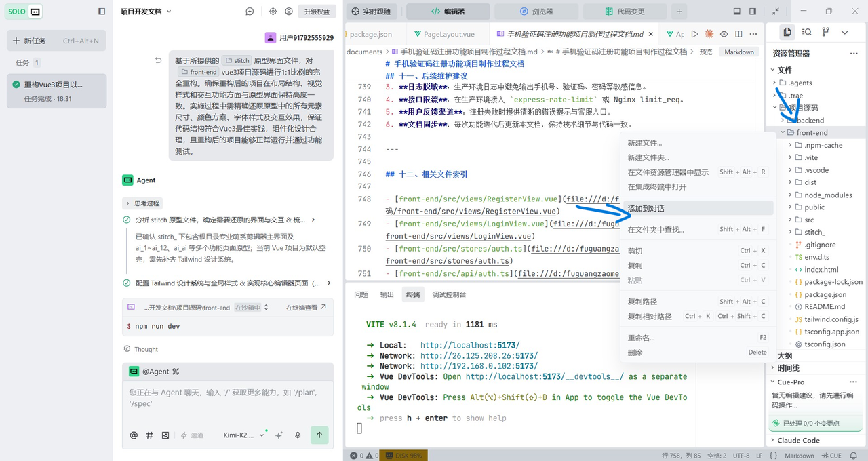This screenshot has width=868, height=461.
Task: Open the source control branch icon
Action: click(x=825, y=32)
